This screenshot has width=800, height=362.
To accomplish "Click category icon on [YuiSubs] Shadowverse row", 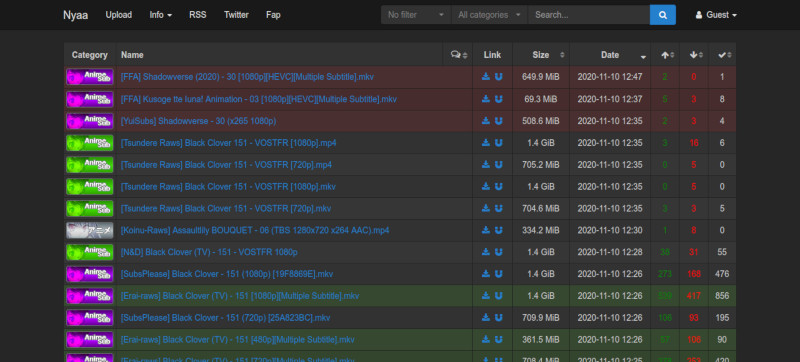I will [x=90, y=121].
